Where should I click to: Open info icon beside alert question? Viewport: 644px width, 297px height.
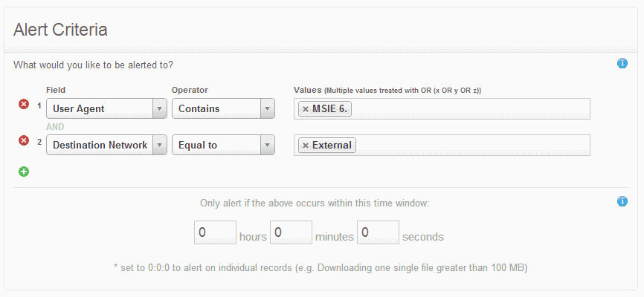622,63
